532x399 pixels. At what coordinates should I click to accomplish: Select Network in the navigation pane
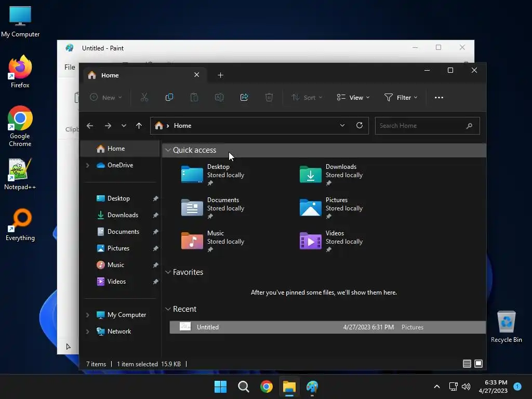pyautogui.click(x=120, y=331)
